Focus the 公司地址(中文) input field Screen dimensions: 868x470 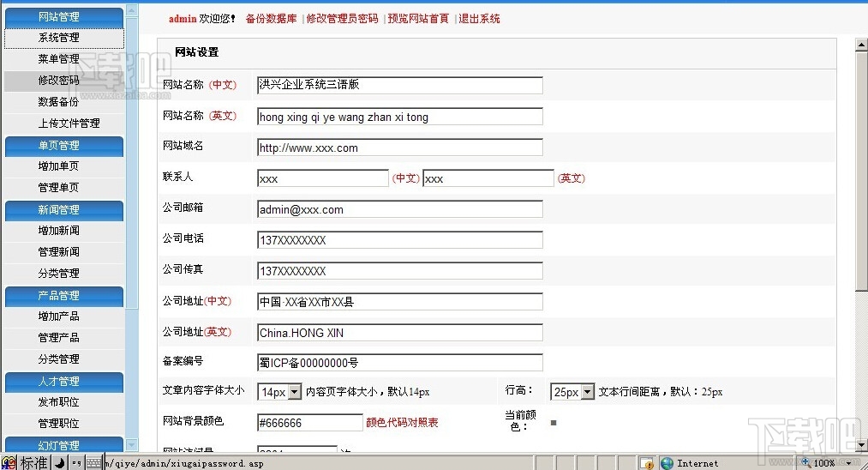(x=399, y=302)
